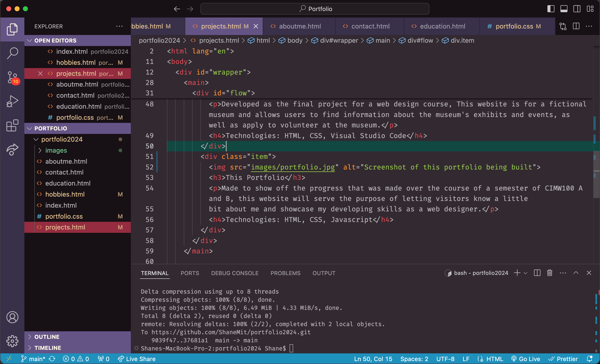Open Explorer Views and More Actions ellipsis
The image size is (600, 364).
tap(119, 26)
